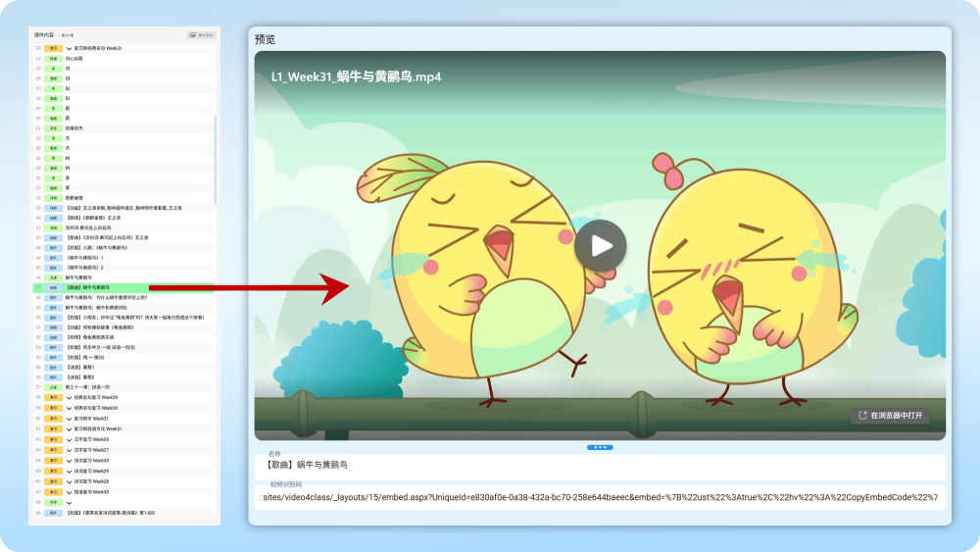Click the external-link icon in 在浏览器中打开
Viewport: 980px width, 552px height.
[862, 416]
